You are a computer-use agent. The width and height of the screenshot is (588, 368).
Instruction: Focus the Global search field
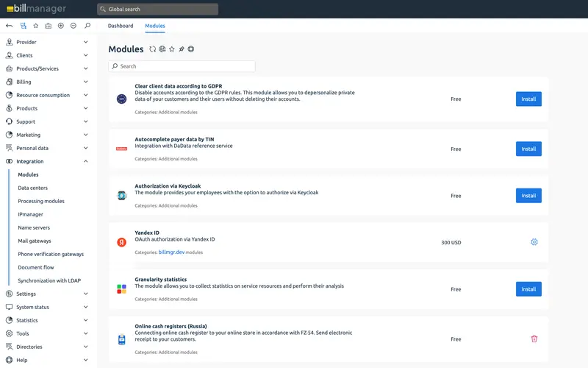(x=157, y=9)
